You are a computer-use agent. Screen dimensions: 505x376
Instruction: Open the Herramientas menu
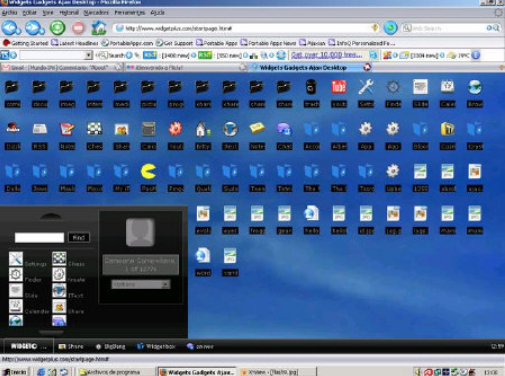(130, 13)
